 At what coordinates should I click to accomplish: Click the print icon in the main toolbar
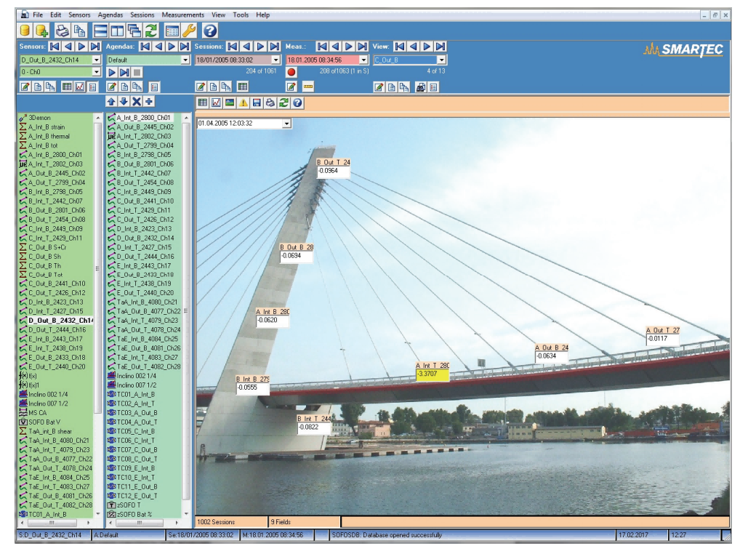point(62,31)
